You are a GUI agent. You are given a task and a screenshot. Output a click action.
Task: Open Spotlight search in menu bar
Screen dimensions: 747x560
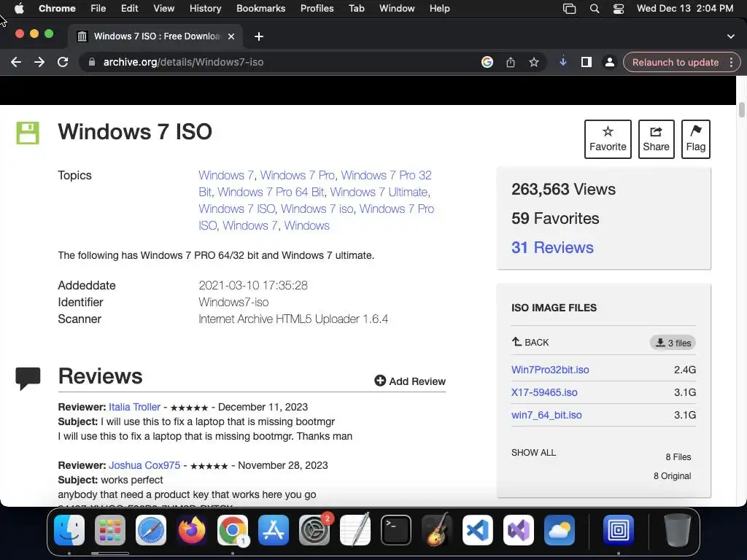(x=594, y=9)
